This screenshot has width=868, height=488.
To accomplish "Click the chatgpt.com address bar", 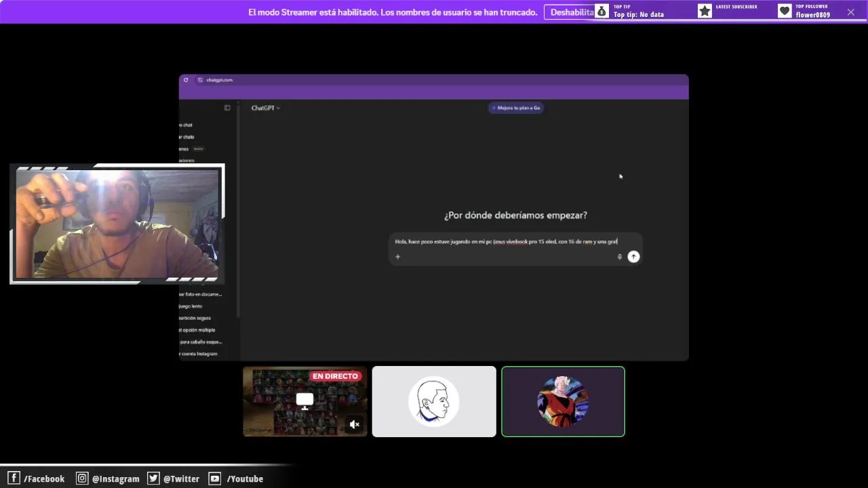I will coord(219,80).
